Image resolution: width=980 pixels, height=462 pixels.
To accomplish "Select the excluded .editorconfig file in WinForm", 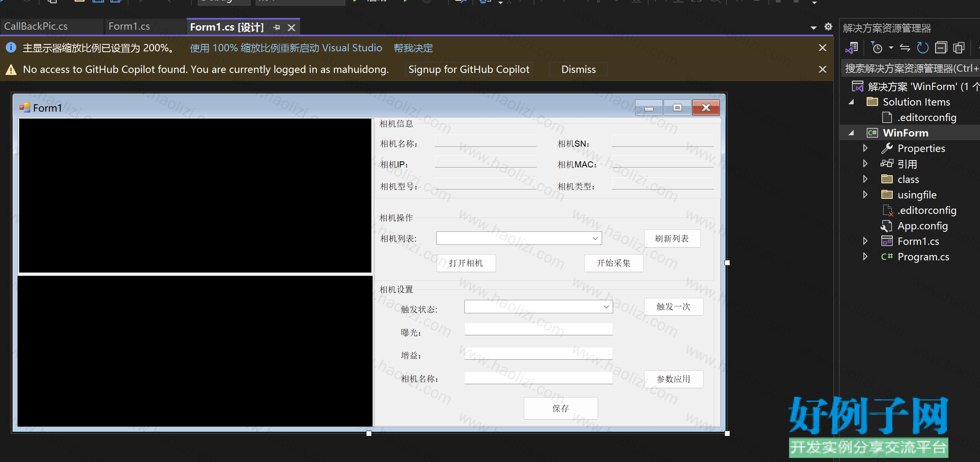I will [926, 210].
